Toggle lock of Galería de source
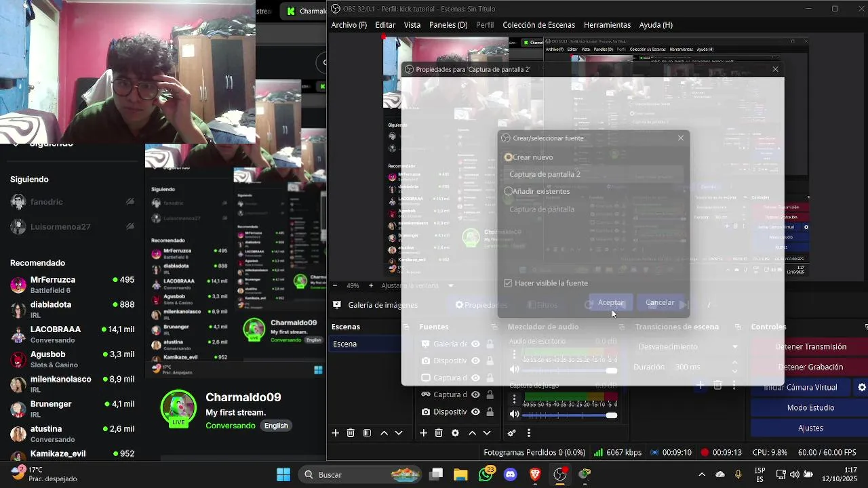Screen dimensions: 868x488 [490, 344]
